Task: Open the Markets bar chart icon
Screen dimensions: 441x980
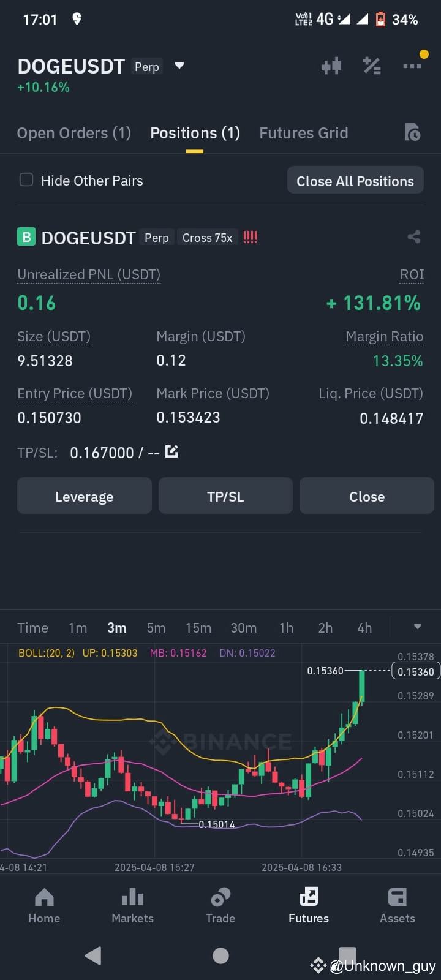Action: click(x=132, y=897)
